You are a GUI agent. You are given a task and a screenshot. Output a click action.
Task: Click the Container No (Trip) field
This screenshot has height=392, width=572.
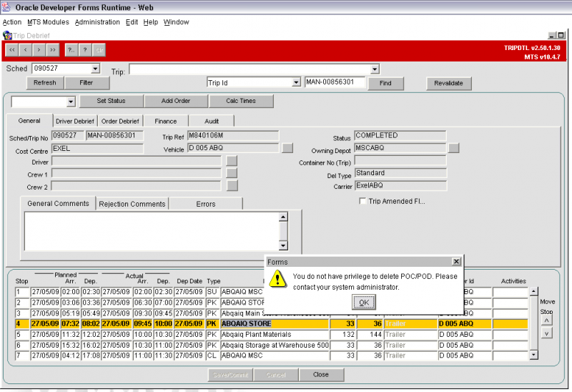tap(400, 161)
